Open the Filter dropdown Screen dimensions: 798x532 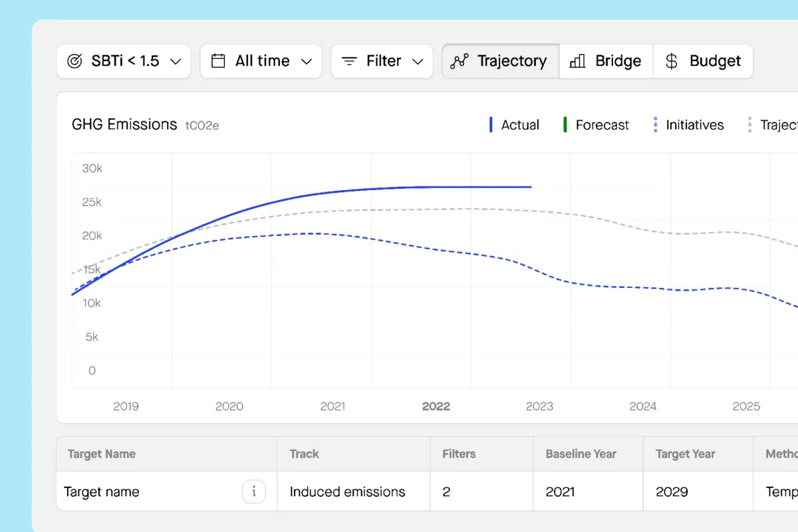point(382,61)
